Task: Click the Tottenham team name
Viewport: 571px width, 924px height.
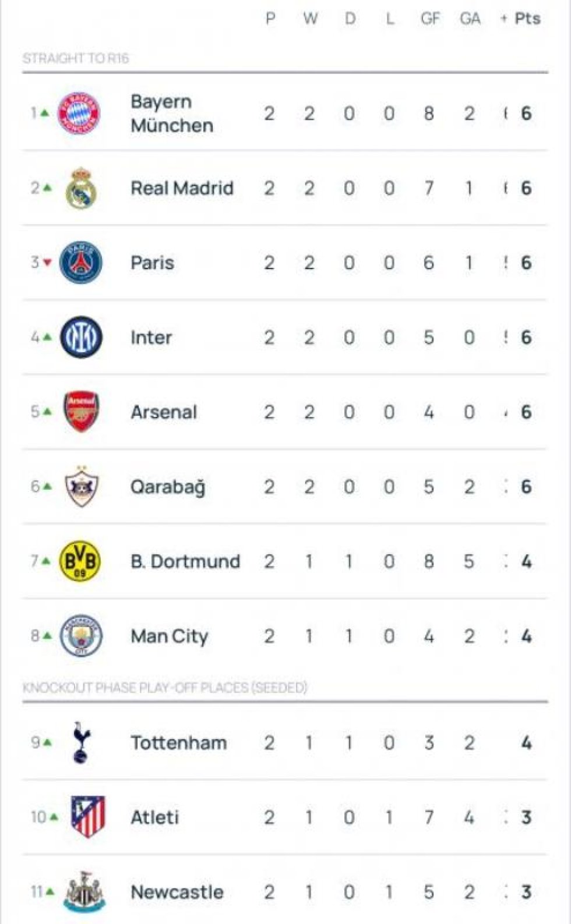Action: 178,743
